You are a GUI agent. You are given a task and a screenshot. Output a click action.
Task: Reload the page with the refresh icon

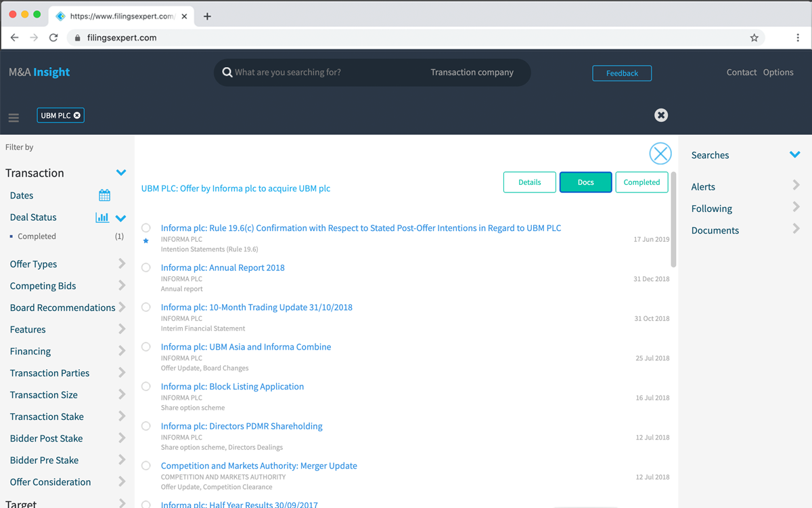(53, 38)
